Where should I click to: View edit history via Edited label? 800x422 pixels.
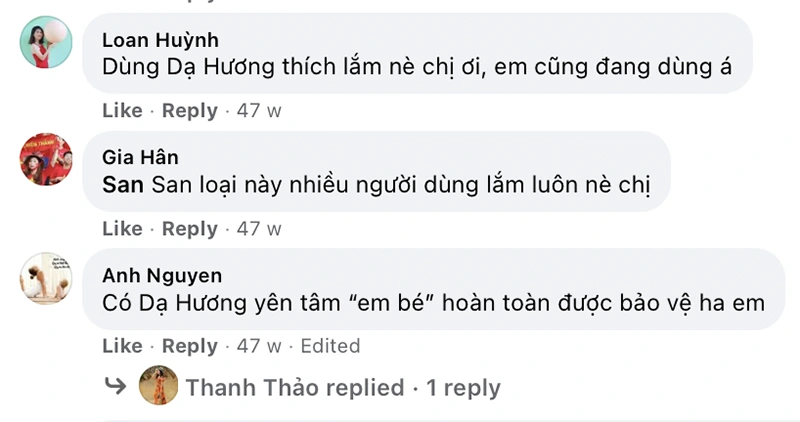330,346
